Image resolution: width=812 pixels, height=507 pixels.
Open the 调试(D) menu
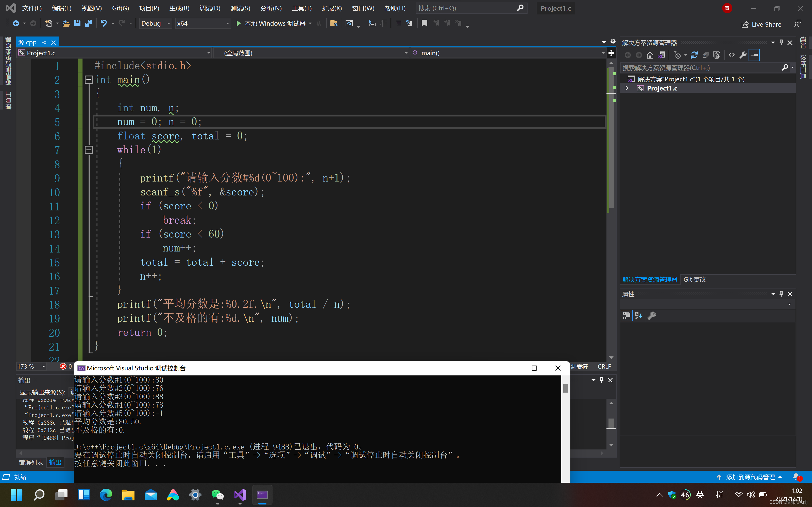click(x=210, y=8)
